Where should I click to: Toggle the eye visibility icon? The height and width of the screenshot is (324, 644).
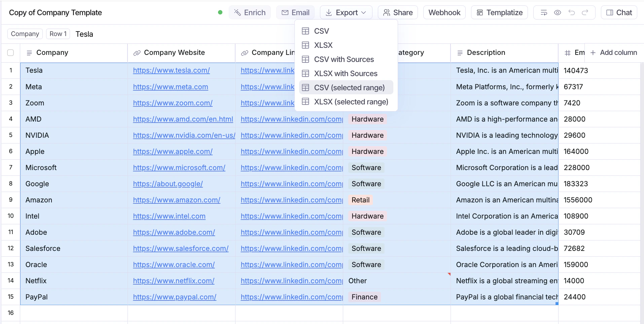click(x=558, y=12)
